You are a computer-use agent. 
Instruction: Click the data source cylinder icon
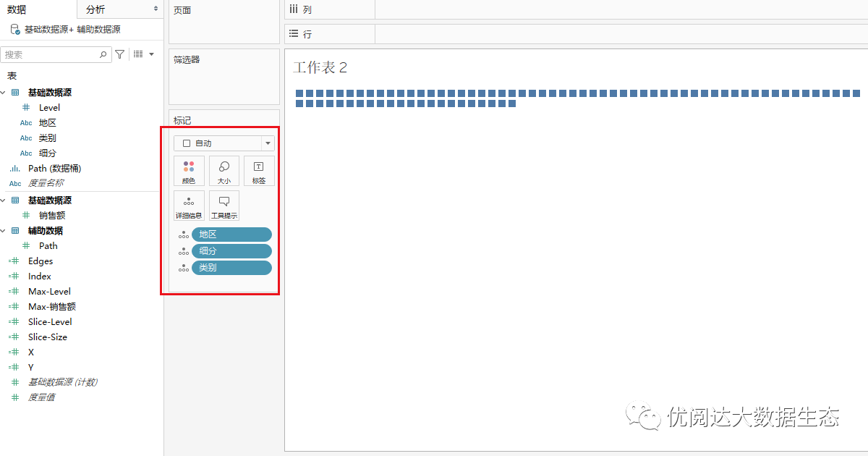coord(15,30)
